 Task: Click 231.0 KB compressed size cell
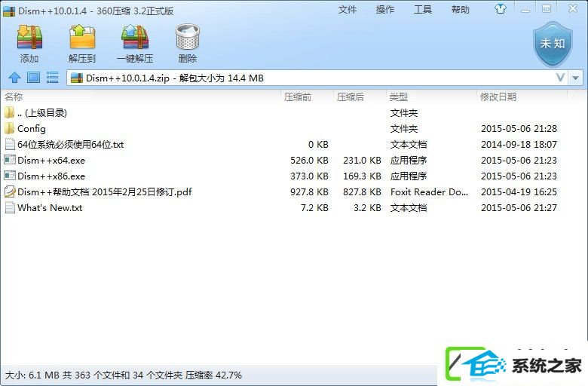click(x=363, y=160)
